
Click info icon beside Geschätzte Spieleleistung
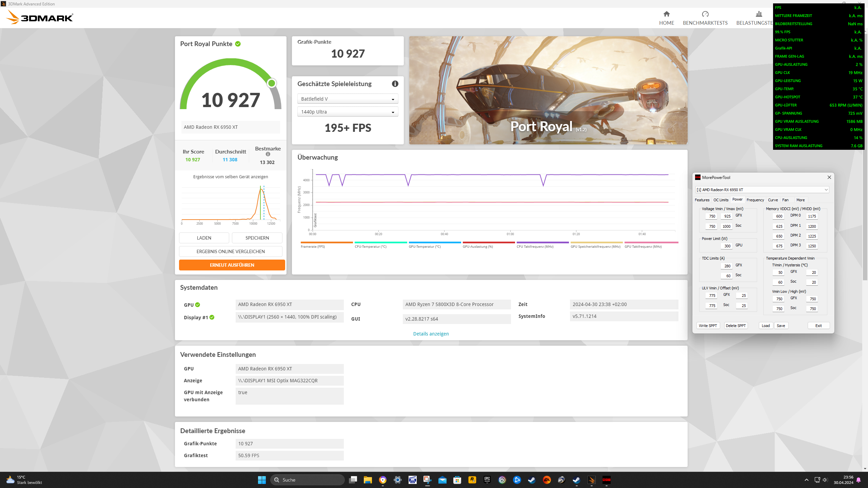point(395,84)
